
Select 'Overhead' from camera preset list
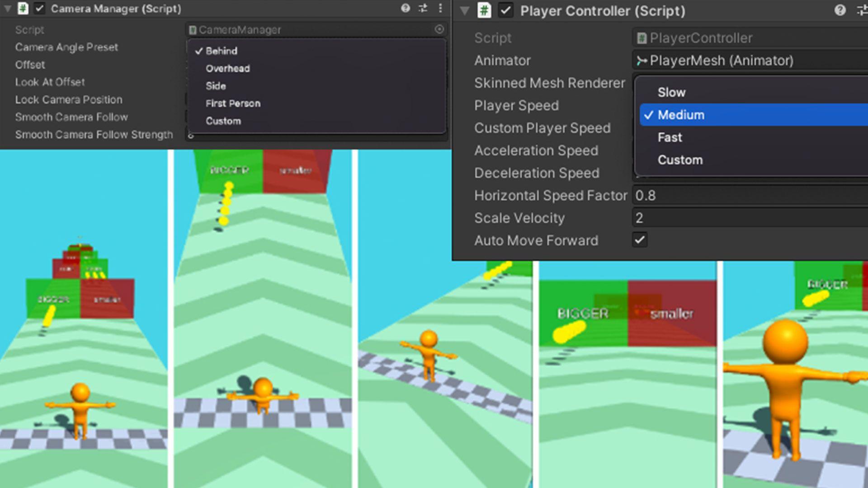click(x=227, y=68)
